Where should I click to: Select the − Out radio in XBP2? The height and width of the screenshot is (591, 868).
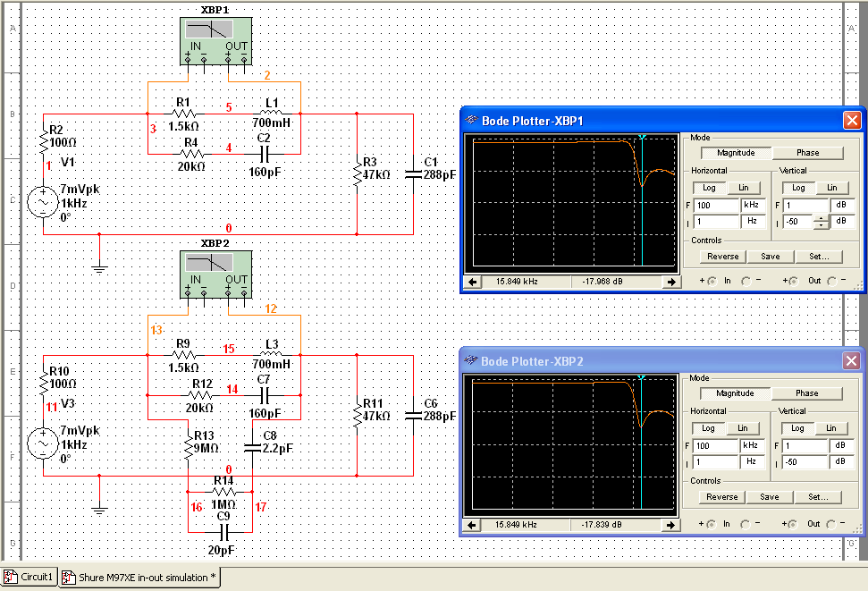(830, 525)
